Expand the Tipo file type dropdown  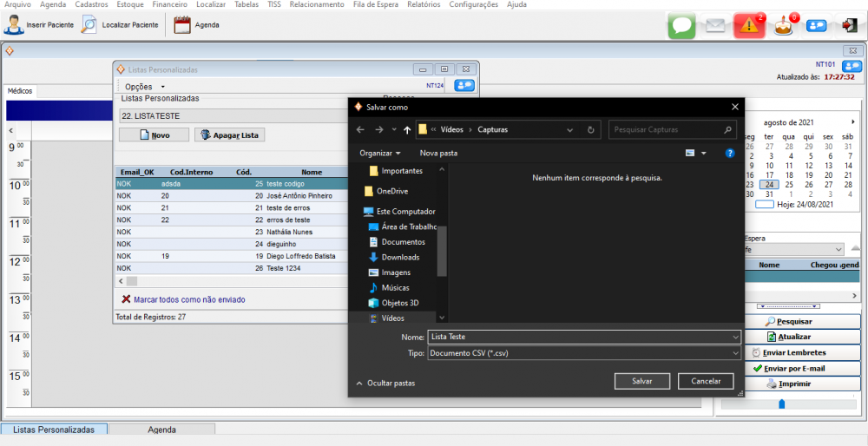tap(735, 354)
